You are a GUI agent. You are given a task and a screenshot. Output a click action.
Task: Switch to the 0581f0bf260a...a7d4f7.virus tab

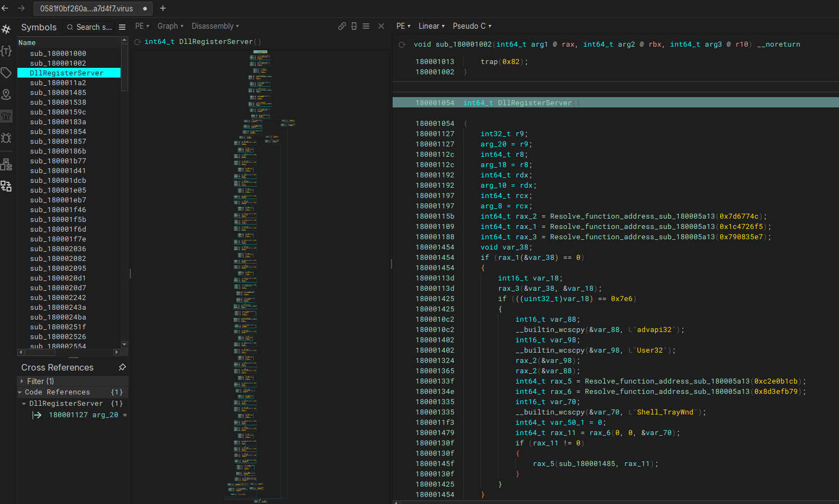tap(93, 9)
